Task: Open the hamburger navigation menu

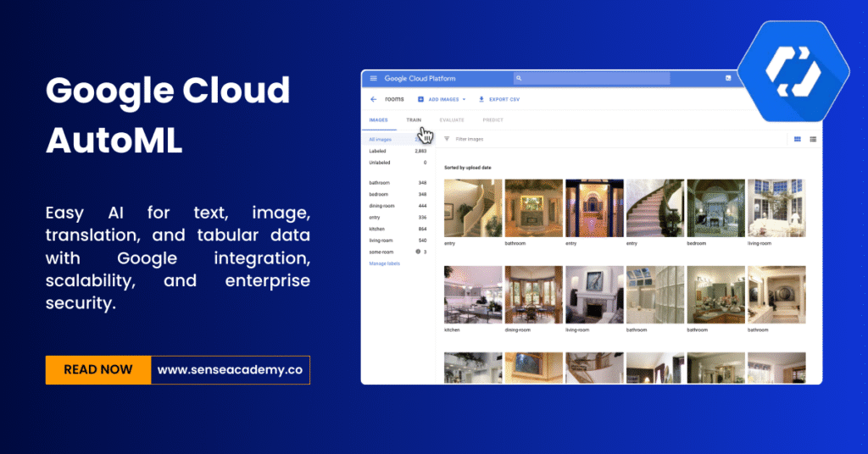Action: [373, 79]
